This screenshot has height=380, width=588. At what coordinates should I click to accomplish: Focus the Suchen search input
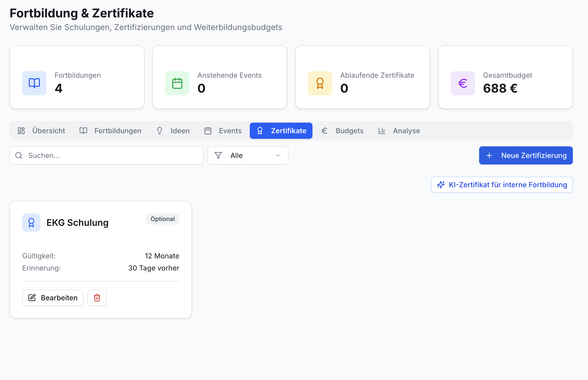click(107, 155)
